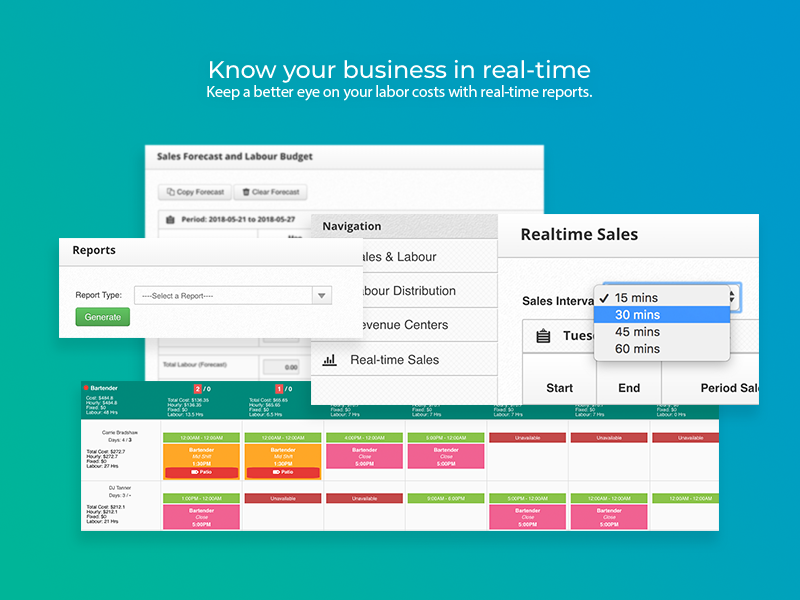Click the Report Type dropdown arrow
The image size is (800, 600).
[x=321, y=295]
